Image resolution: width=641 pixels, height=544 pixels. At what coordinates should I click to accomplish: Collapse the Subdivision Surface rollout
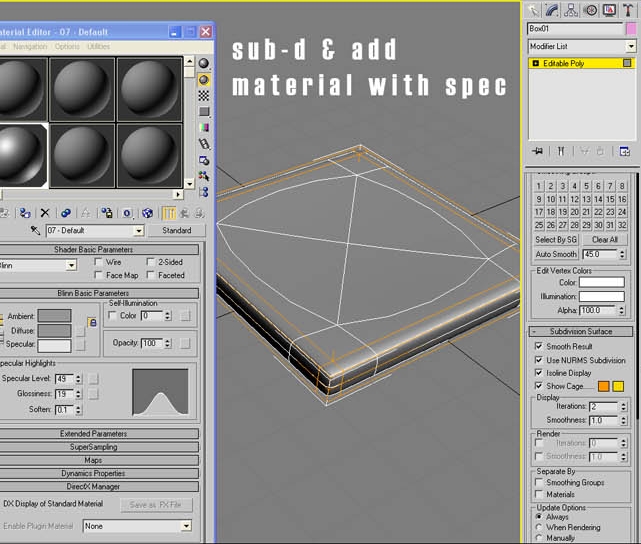point(580,331)
